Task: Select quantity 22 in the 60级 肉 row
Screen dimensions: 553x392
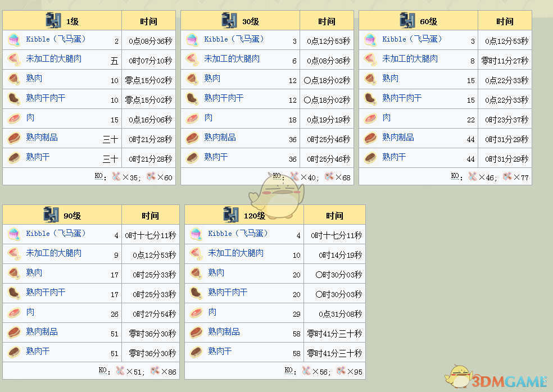Action: tap(471, 120)
